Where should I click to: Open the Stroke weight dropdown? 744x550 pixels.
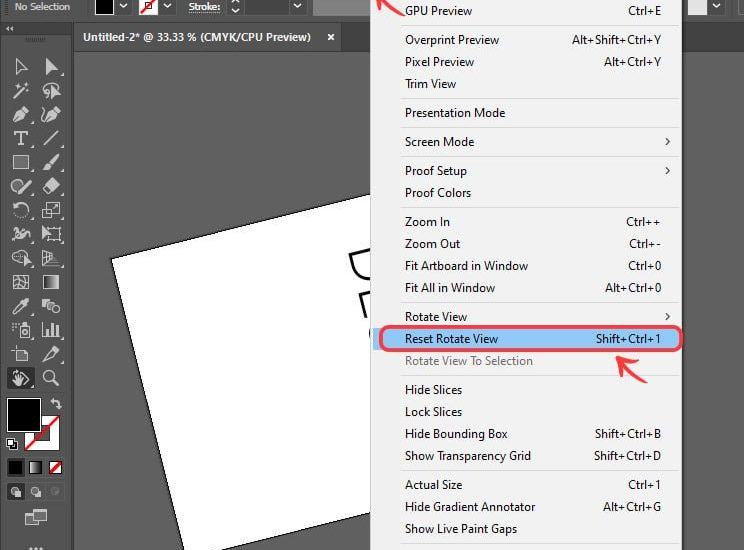(x=298, y=6)
